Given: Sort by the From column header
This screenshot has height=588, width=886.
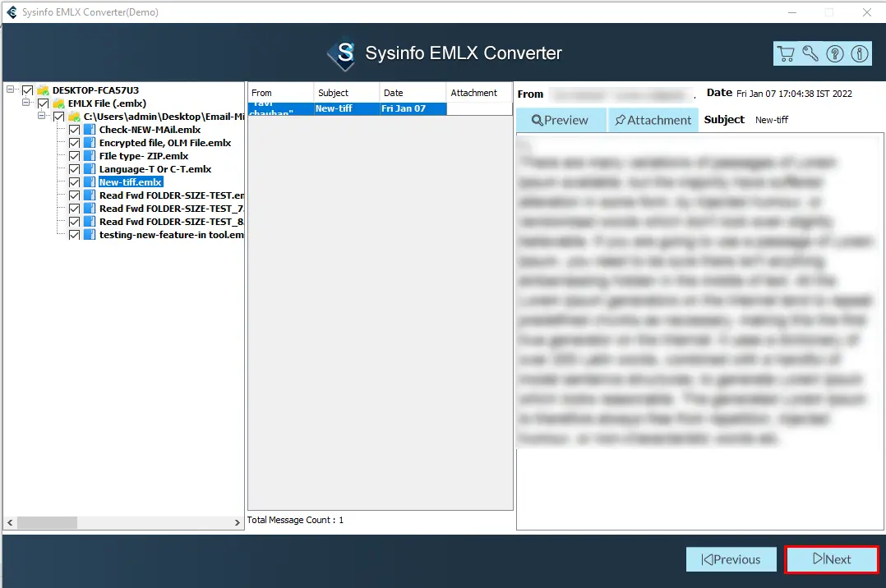Looking at the screenshot, I should (x=281, y=93).
